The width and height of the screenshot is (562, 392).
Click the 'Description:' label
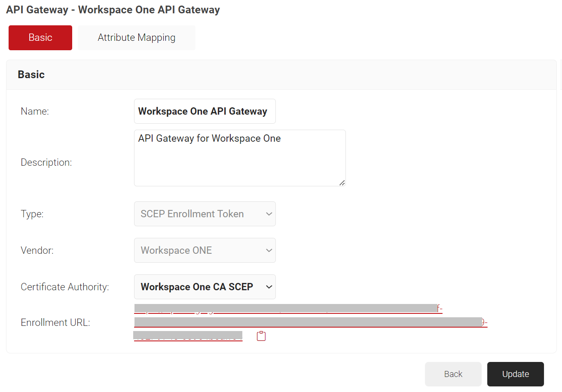(46, 163)
